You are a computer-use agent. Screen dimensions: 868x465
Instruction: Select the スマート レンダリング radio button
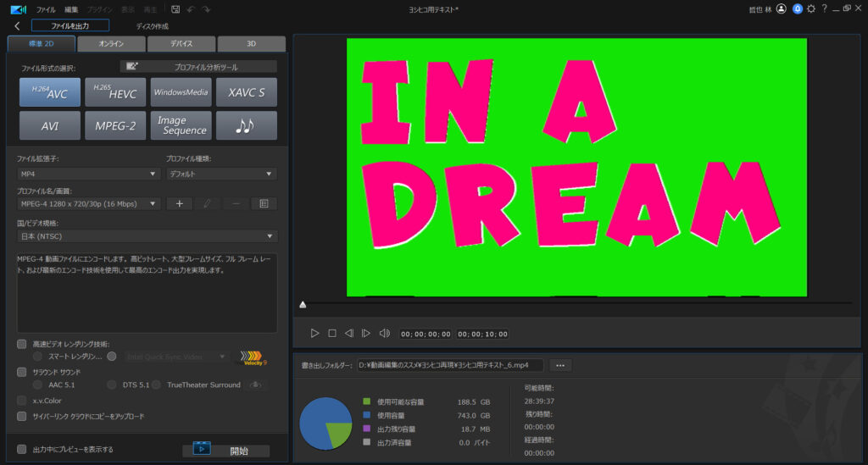coord(37,357)
